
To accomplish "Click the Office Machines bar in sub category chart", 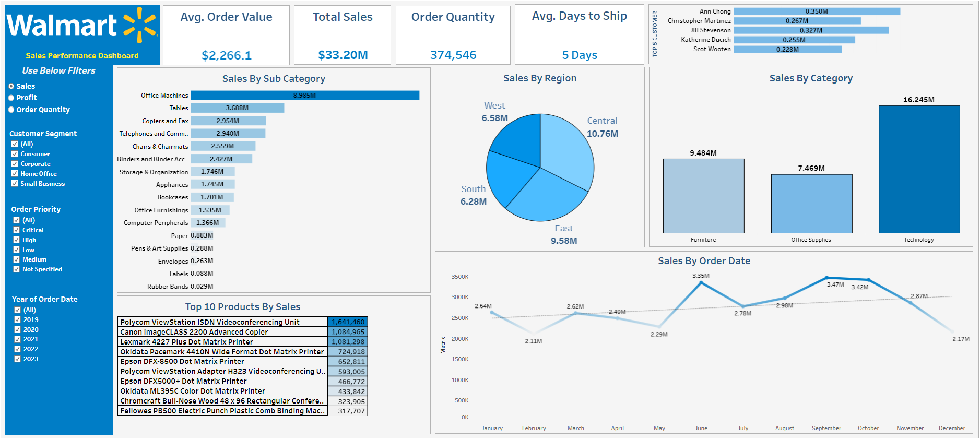I will 305,96.
